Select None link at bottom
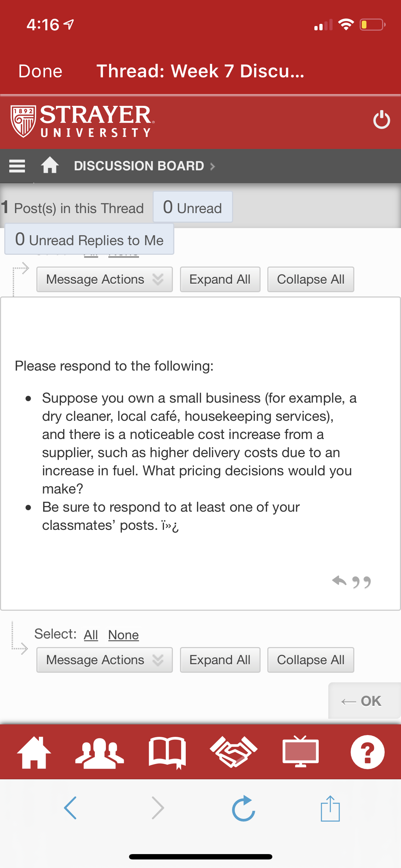The image size is (401, 868). [123, 635]
